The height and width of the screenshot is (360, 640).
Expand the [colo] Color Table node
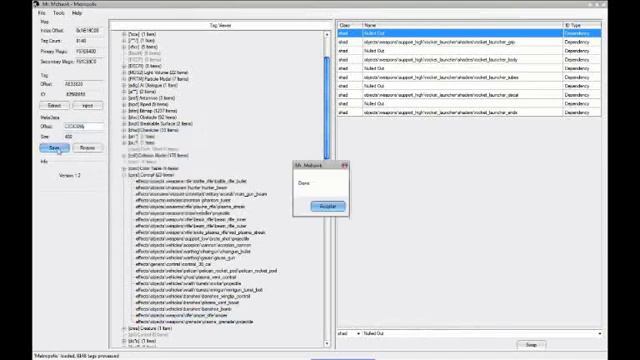click(x=124, y=169)
